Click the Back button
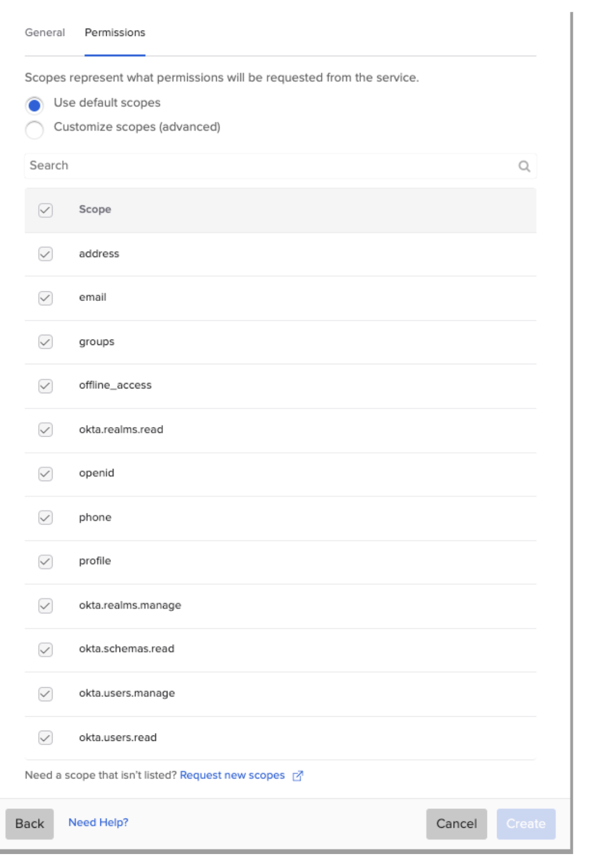Screen dimensions: 591x868 tap(29, 823)
